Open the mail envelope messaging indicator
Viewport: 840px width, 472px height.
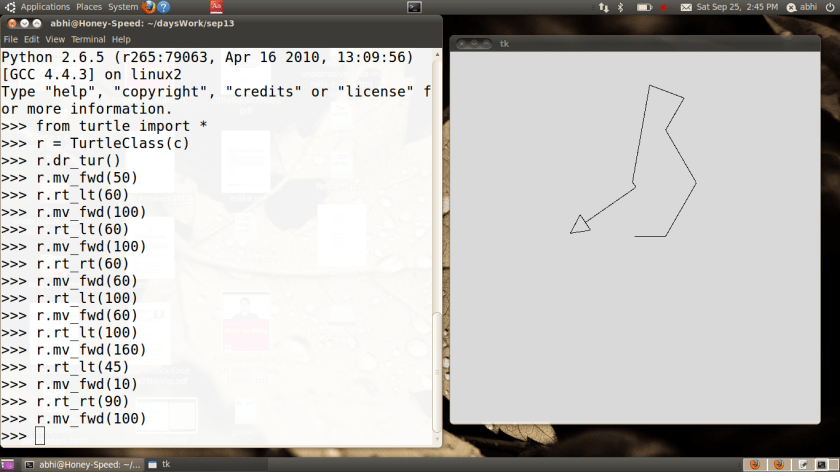coord(686,7)
